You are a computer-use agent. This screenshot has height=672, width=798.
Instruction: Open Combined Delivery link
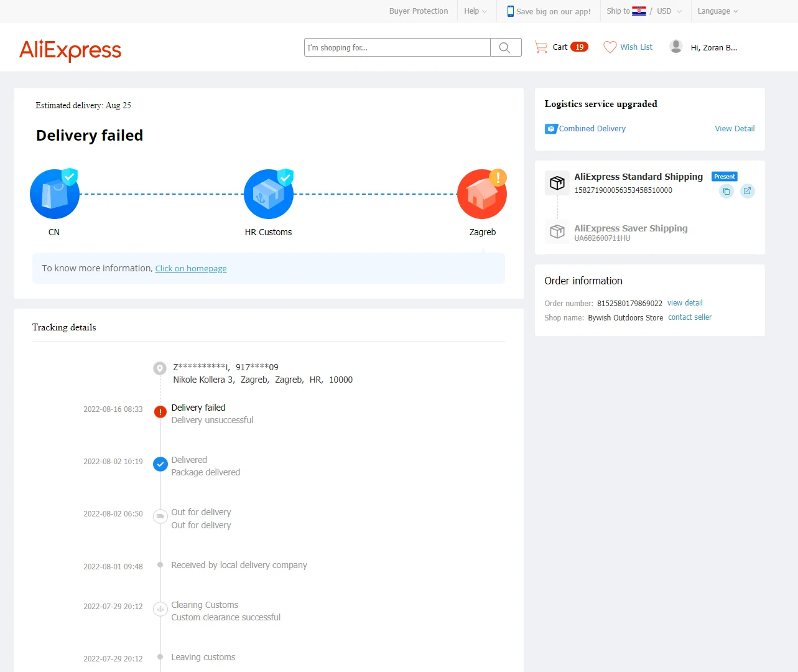pos(592,129)
